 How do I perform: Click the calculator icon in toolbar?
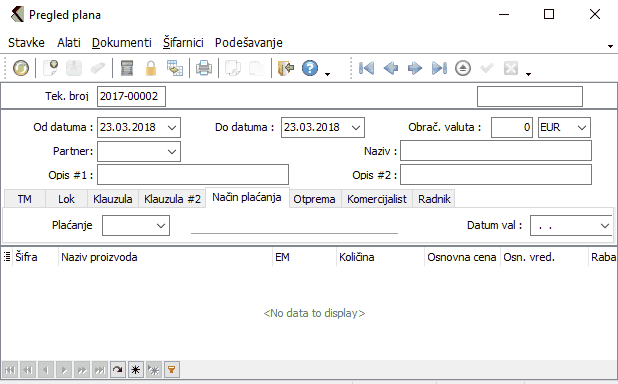(x=127, y=68)
